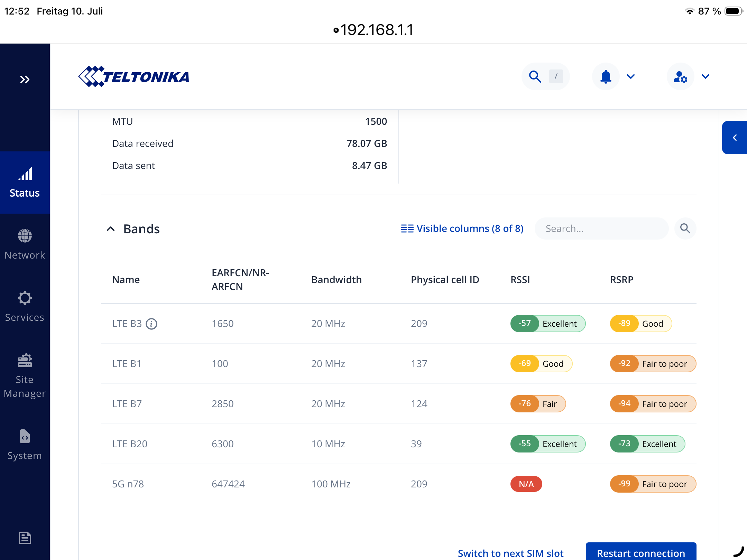The image size is (747, 560).
Task: Open the right side panel arrow tab
Action: 735,138
